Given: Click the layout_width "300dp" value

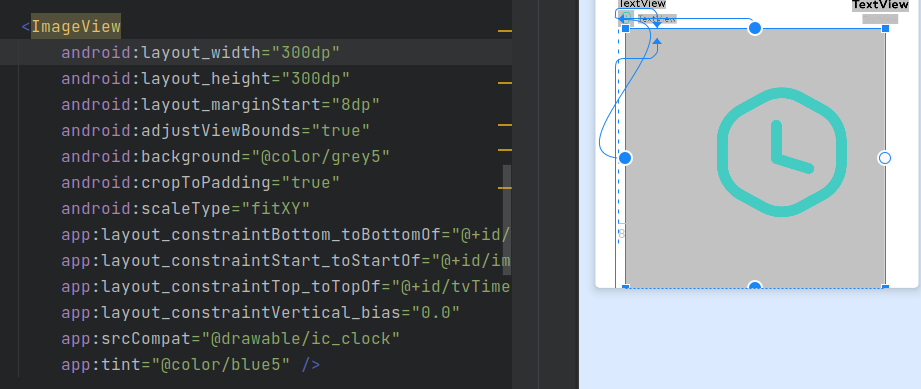Looking at the screenshot, I should pos(305,52).
